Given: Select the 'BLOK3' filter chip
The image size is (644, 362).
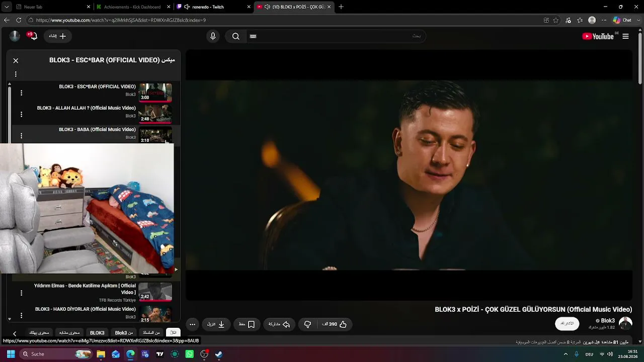Looking at the screenshot, I should pos(97,333).
